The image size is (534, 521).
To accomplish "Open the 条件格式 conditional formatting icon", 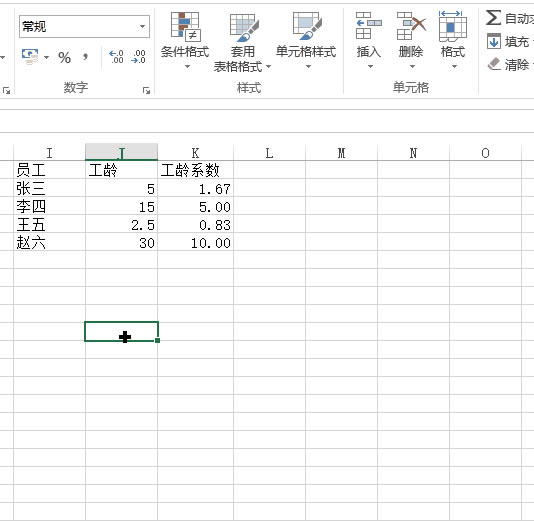I will [185, 27].
